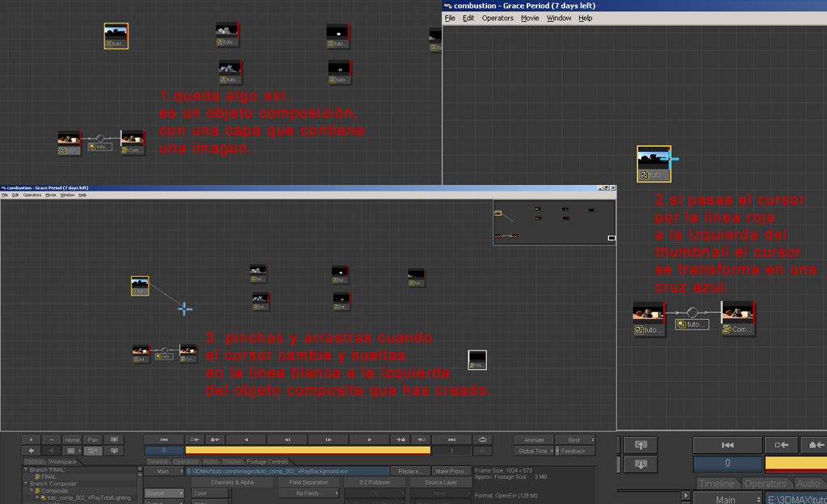Open the No Fields dropdown

click(x=309, y=493)
